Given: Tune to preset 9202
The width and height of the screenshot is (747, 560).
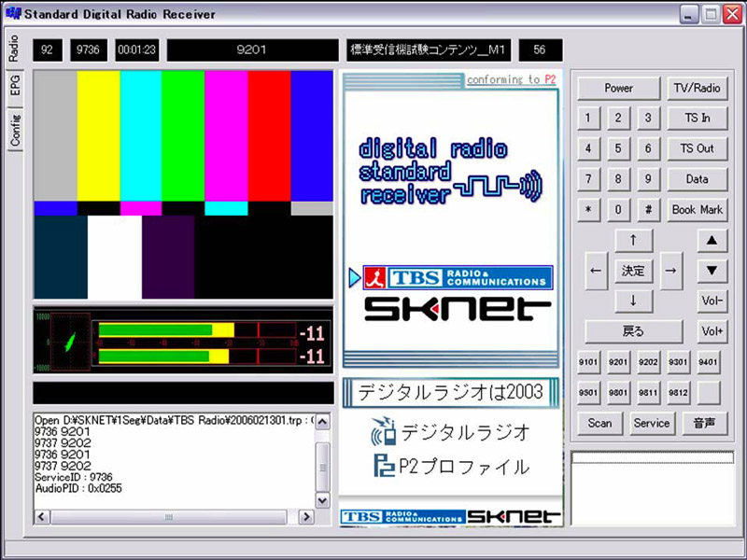Looking at the screenshot, I should click(x=648, y=362).
